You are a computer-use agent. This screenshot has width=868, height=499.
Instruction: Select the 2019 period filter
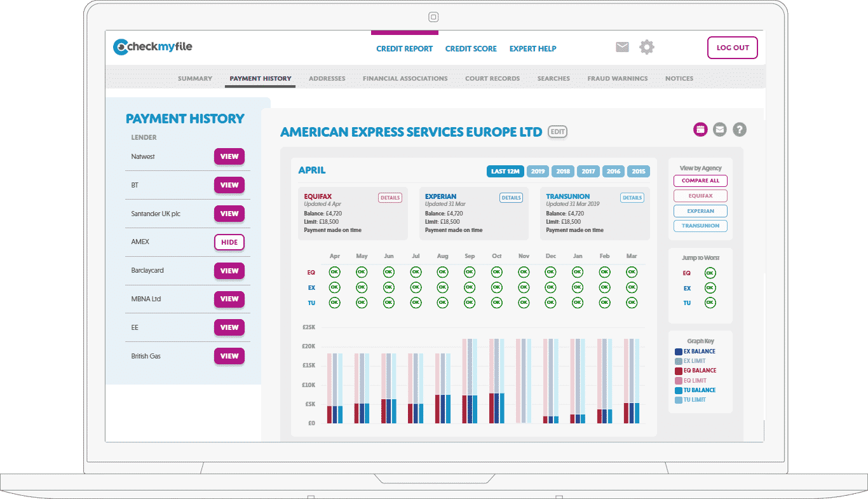tap(538, 171)
